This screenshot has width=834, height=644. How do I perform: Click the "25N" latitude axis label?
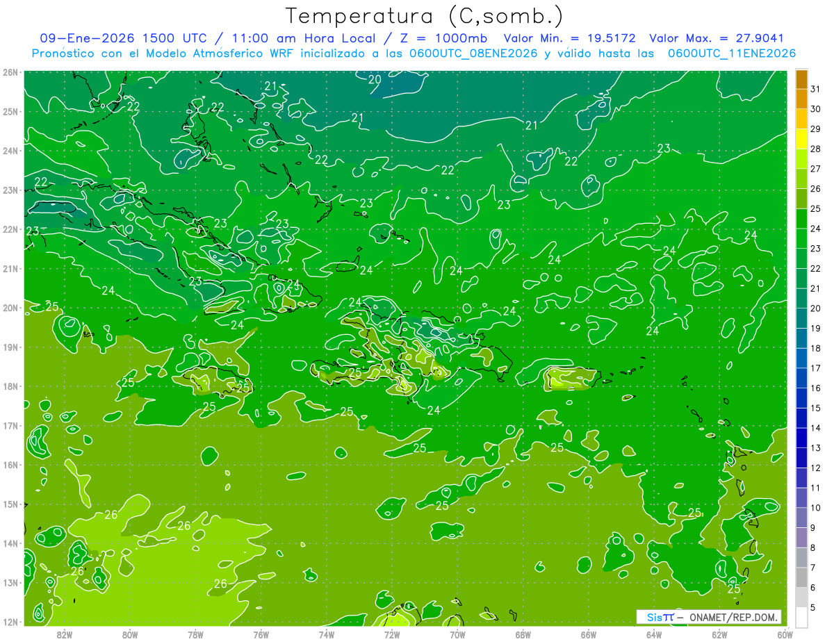(10, 111)
